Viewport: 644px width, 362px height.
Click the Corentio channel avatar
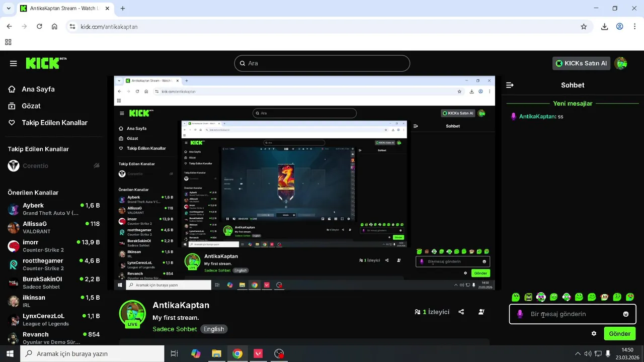tap(14, 165)
